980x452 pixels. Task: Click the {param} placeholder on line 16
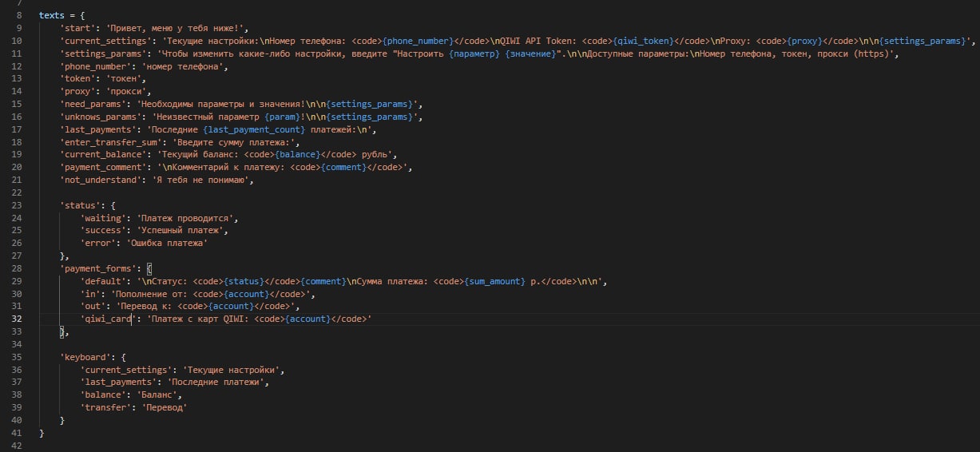[281, 117]
